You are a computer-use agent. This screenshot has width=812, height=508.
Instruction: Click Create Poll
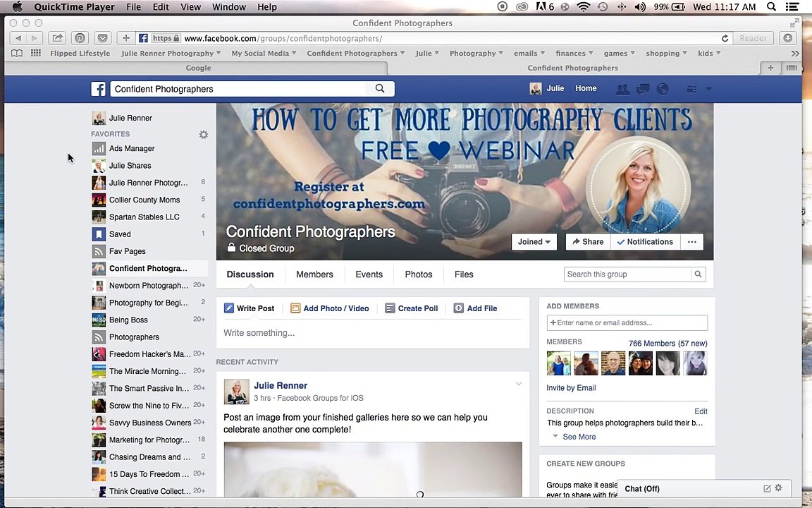[x=412, y=308]
